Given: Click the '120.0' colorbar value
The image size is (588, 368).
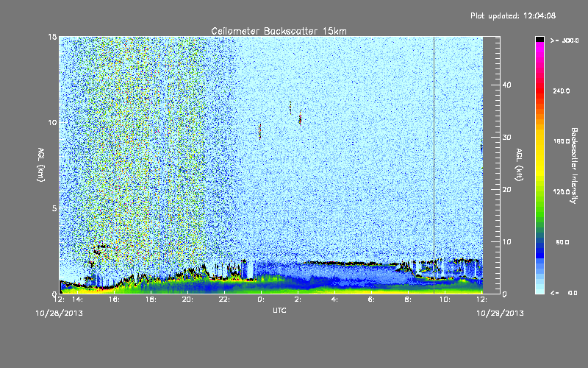Looking at the screenshot, I should pos(562,192).
